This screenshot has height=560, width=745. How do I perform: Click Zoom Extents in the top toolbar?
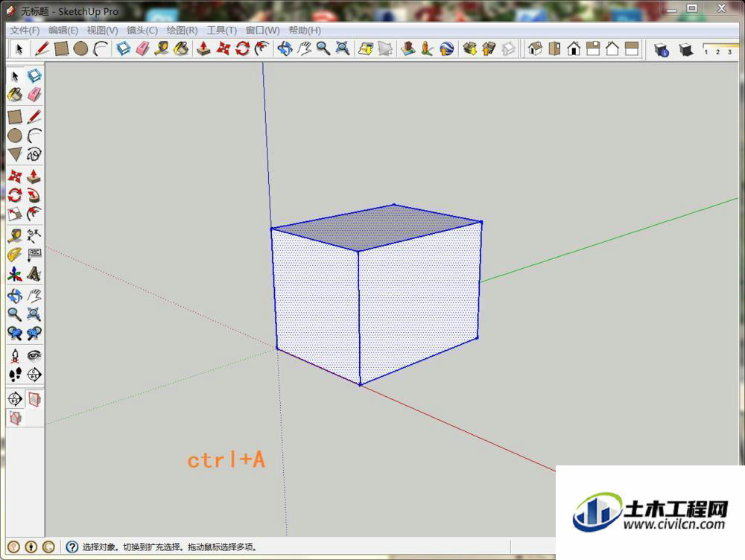pos(342,48)
